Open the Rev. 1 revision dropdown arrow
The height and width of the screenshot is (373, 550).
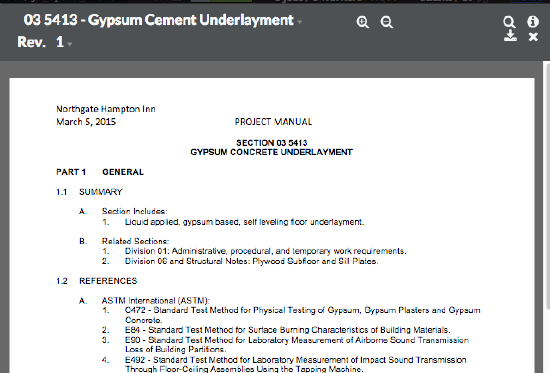click(x=69, y=44)
